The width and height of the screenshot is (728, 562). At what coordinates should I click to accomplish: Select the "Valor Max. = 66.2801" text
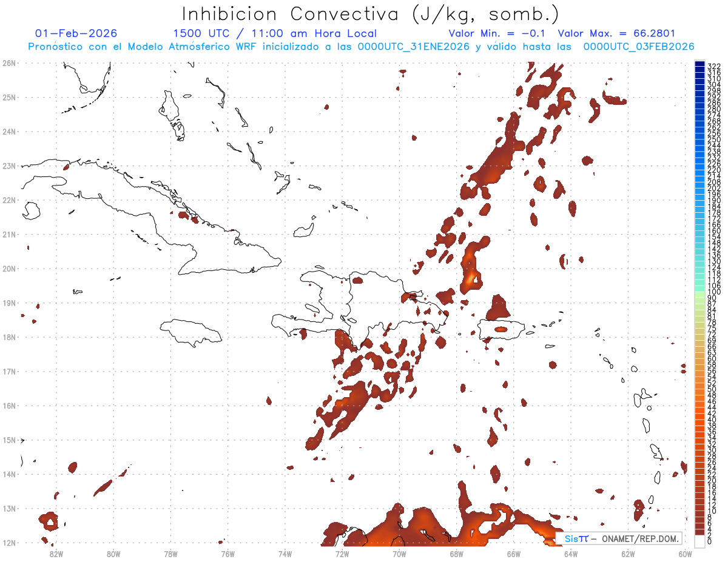pos(616,33)
